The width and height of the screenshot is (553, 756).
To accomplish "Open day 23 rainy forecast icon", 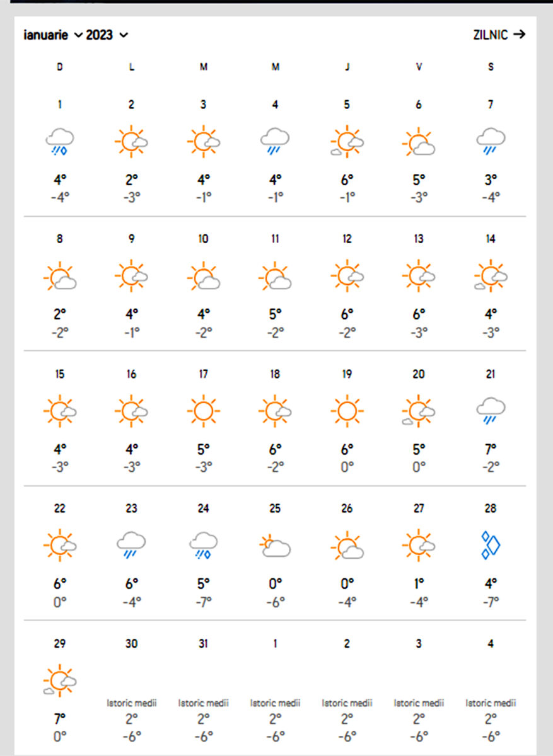I will pyautogui.click(x=131, y=546).
